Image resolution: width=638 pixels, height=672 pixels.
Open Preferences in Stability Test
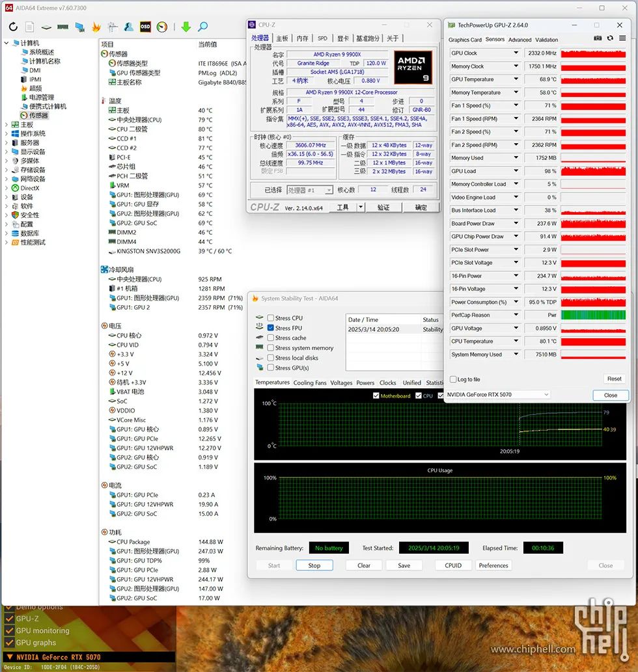pos(493,566)
